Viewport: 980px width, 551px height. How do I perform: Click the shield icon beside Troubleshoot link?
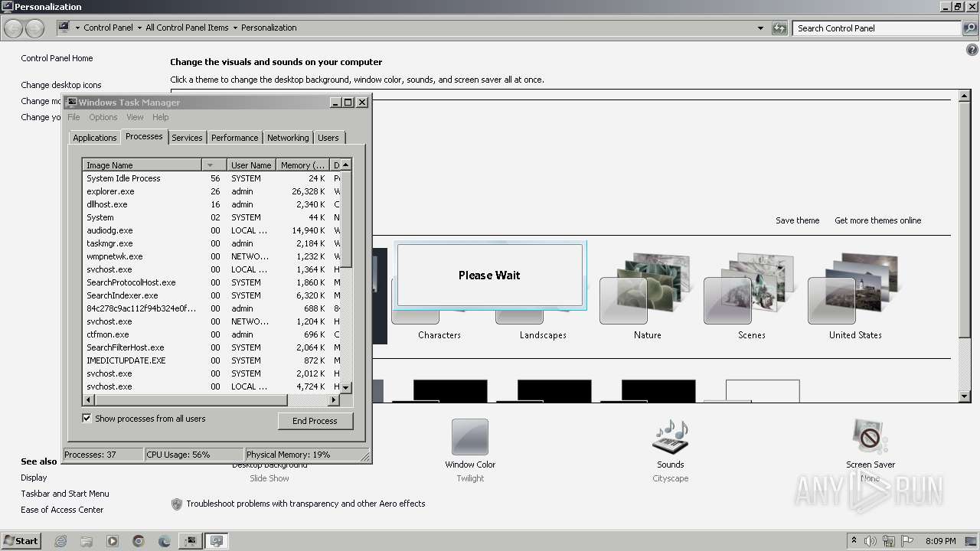pyautogui.click(x=177, y=504)
